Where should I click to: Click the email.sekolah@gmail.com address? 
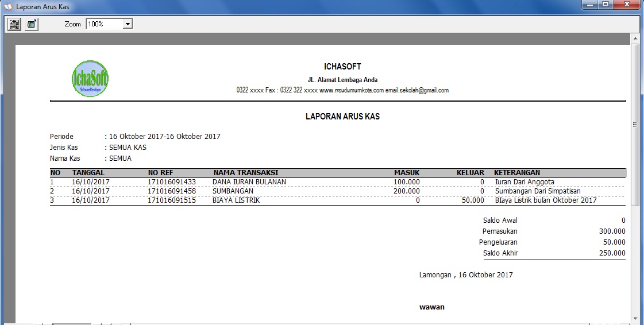point(417,90)
